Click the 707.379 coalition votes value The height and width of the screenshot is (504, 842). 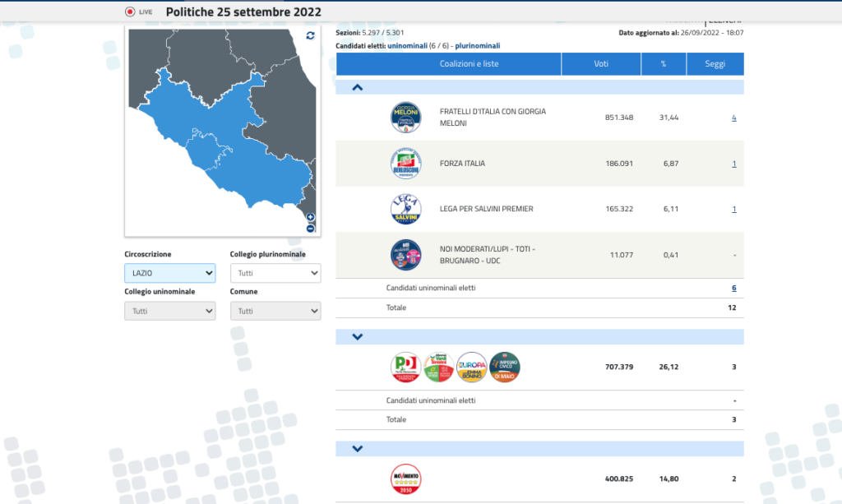(x=619, y=368)
